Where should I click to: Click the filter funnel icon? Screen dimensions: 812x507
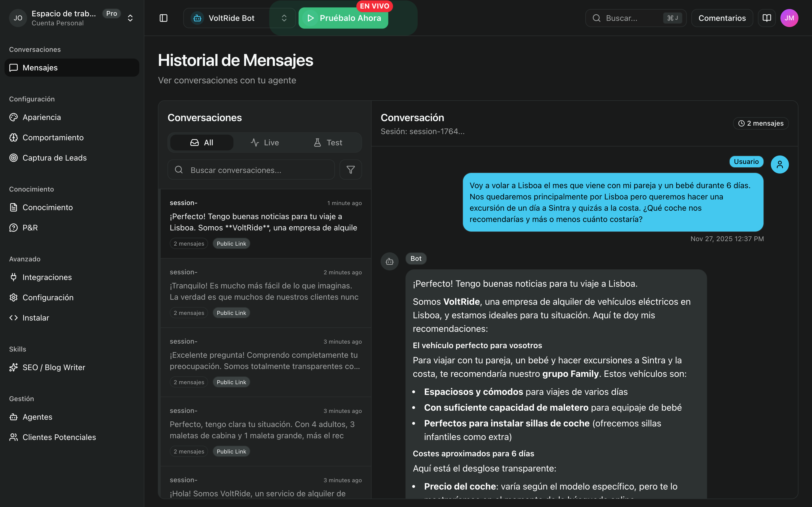coord(350,170)
